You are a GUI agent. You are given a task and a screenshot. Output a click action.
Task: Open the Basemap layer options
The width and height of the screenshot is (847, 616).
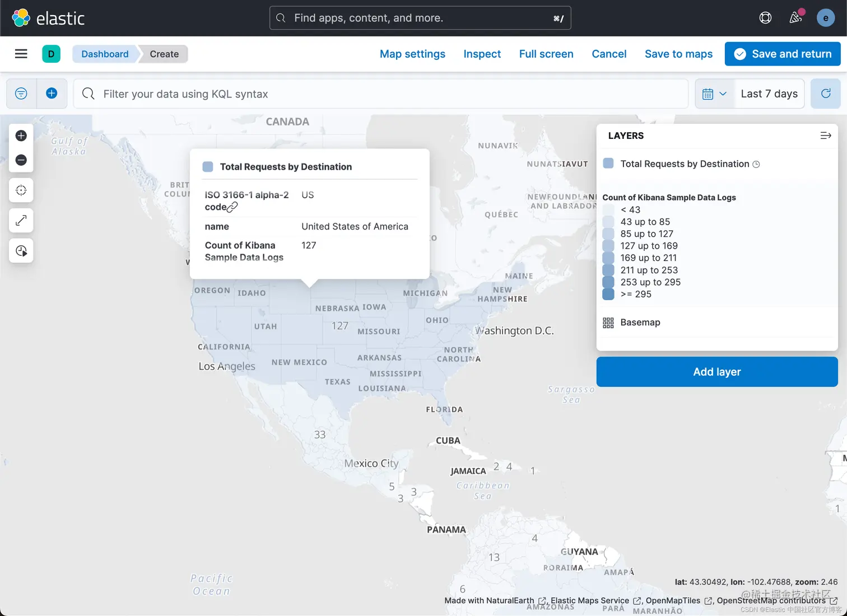(640, 323)
